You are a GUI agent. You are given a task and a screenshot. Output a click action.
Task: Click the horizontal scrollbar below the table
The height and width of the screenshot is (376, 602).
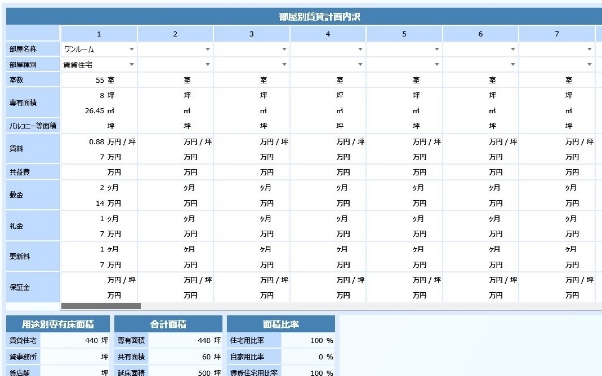(101, 306)
